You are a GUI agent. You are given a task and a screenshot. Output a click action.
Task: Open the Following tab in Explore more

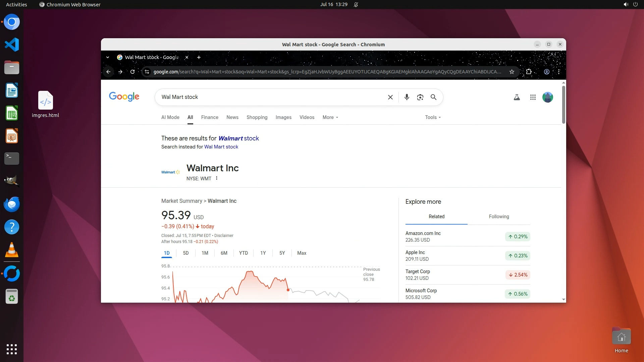point(499,217)
